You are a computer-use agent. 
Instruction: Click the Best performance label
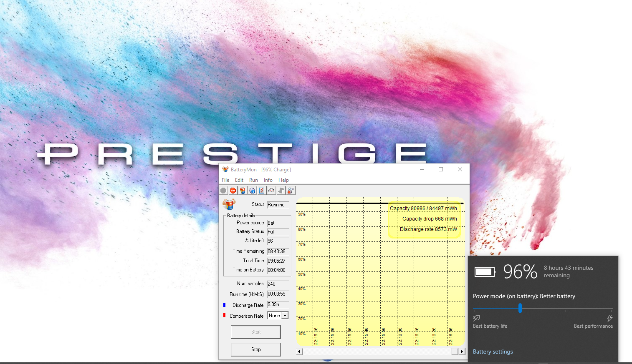point(593,326)
